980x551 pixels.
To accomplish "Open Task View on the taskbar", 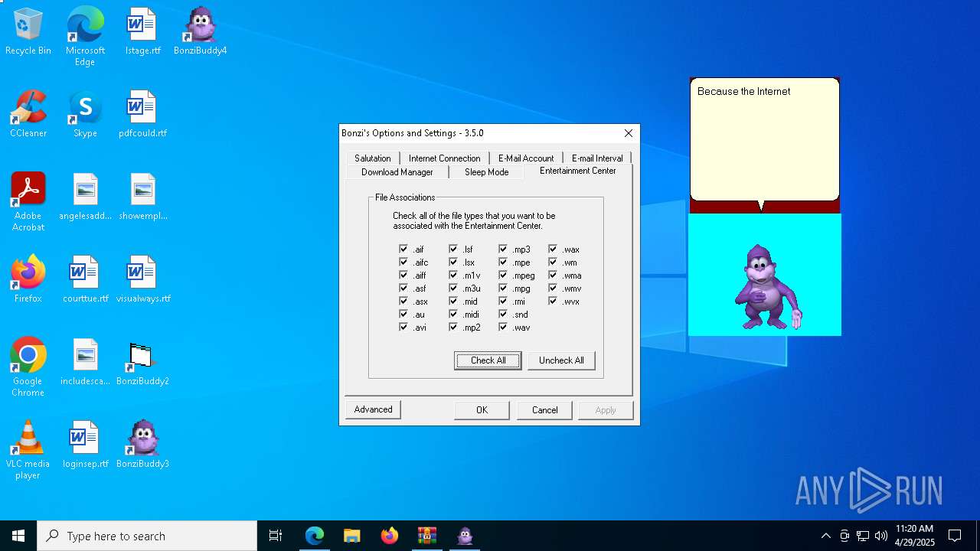I will click(x=276, y=536).
